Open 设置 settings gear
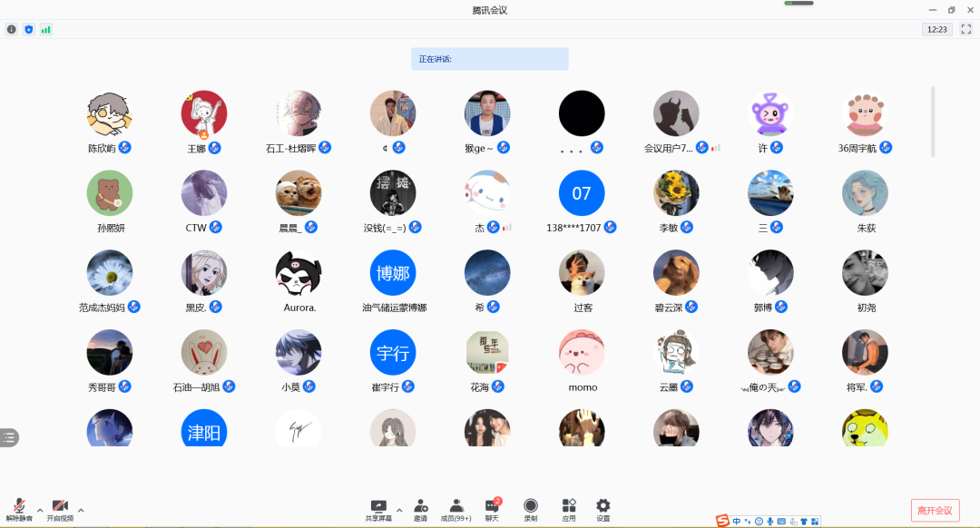Viewport: 980px width, 528px height. (603, 509)
